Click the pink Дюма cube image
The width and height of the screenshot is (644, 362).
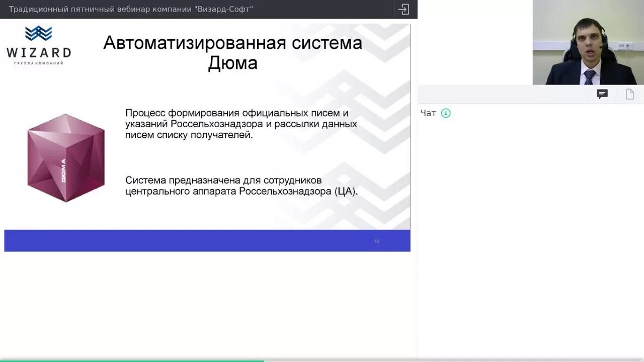pos(66,158)
